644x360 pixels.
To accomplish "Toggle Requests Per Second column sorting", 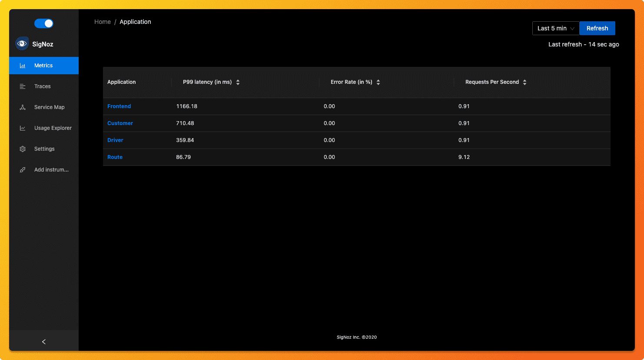I will pyautogui.click(x=524, y=82).
